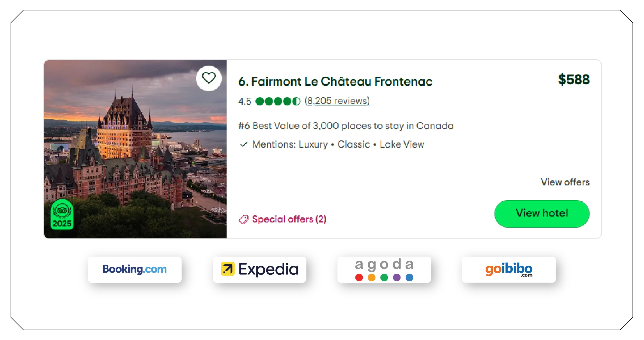Click the View offers text
The height and width of the screenshot is (340, 644).
pyautogui.click(x=565, y=182)
